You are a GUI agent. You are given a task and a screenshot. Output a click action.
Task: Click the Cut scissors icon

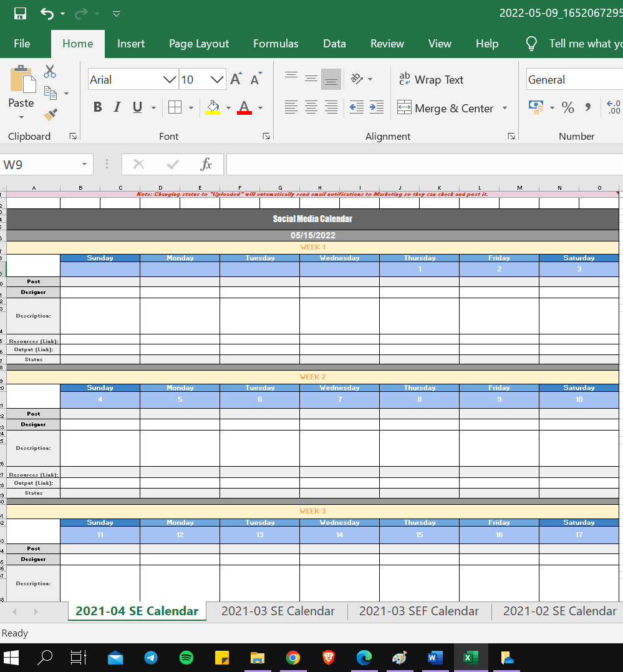50,71
